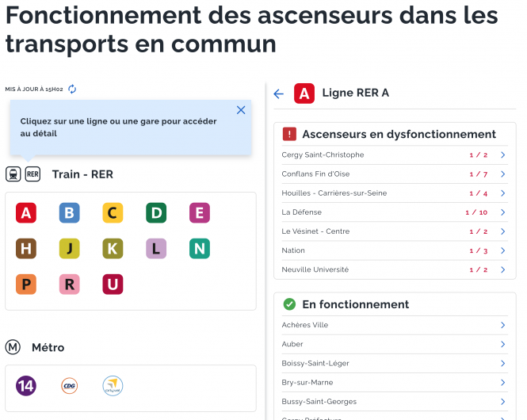This screenshot has height=420, width=527.
Task: Select the Transilien U line icon
Action: (113, 284)
